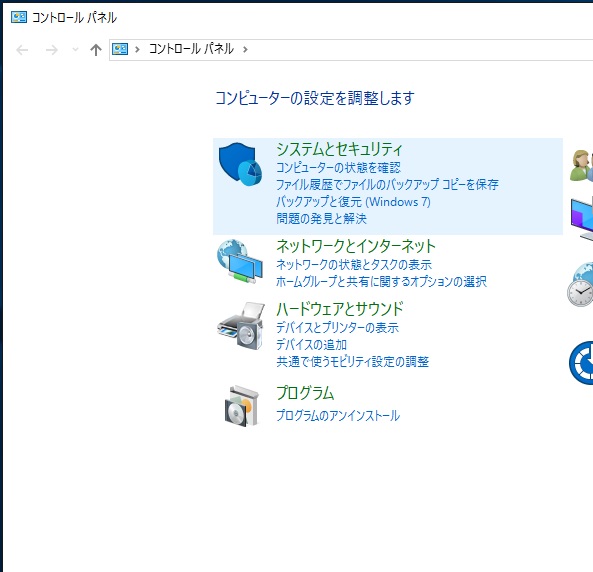This screenshot has width=593, height=572.
Task: Expand chevron after コントロール パネル breadcrumb
Action: click(245, 49)
